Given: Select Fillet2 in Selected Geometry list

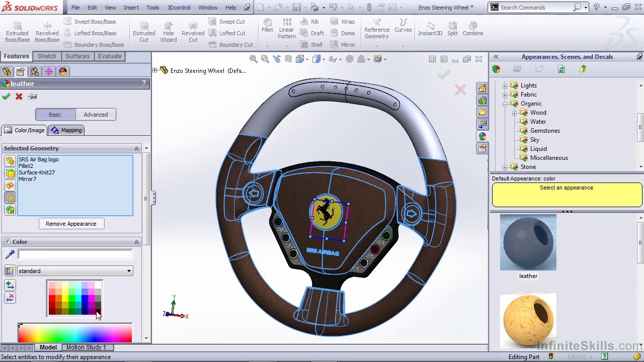Looking at the screenshot, I should pos(26,166).
